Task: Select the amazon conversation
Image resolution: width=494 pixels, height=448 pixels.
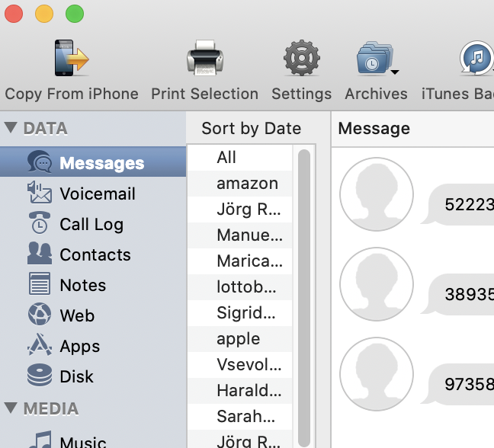Action: click(x=240, y=184)
